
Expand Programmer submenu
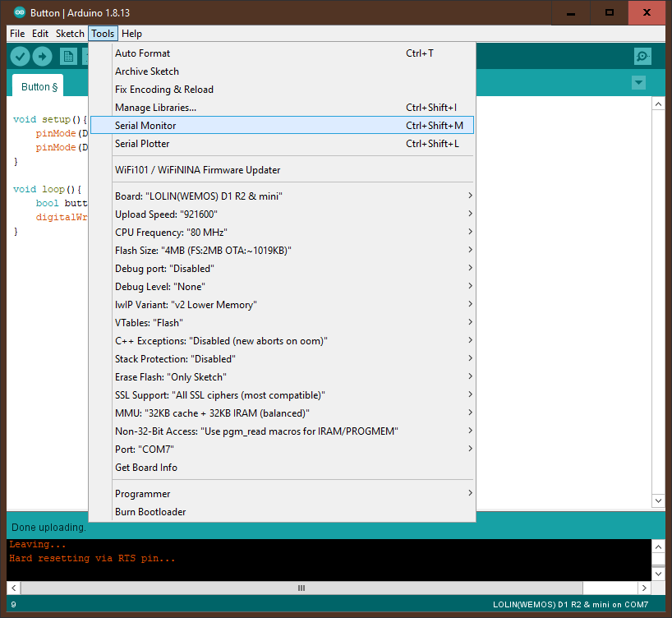[282, 494]
